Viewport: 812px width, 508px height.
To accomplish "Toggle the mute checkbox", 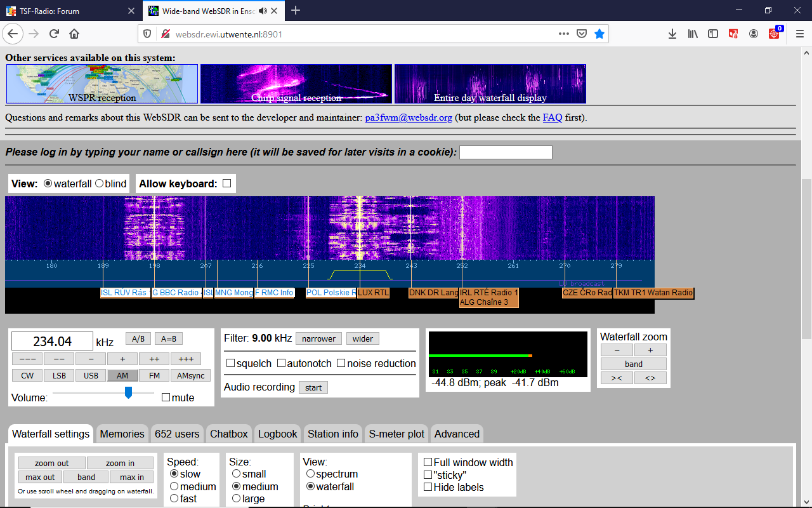I will point(166,398).
